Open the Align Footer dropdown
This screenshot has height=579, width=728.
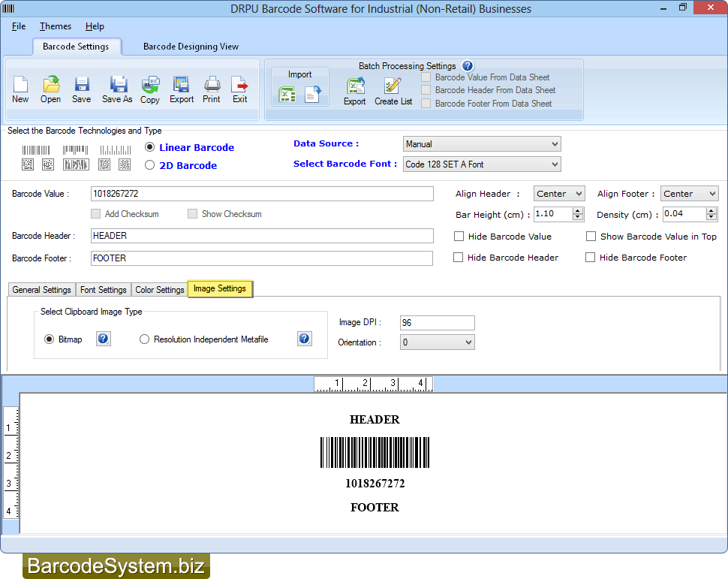point(690,193)
